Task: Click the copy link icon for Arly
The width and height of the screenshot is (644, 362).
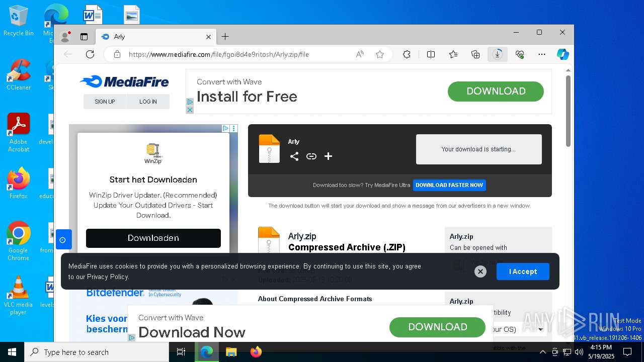Action: 311,156
